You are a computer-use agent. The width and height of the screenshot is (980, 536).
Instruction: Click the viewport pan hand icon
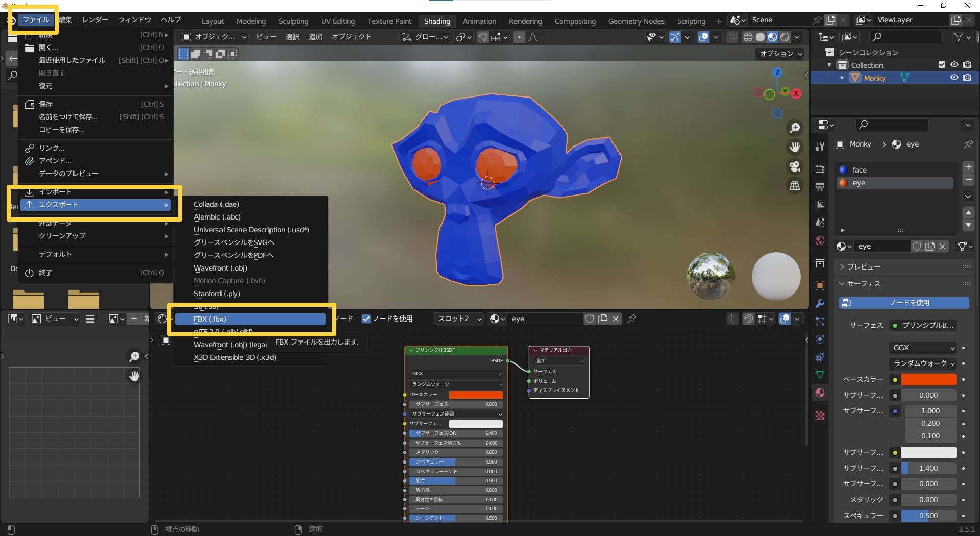(x=795, y=147)
